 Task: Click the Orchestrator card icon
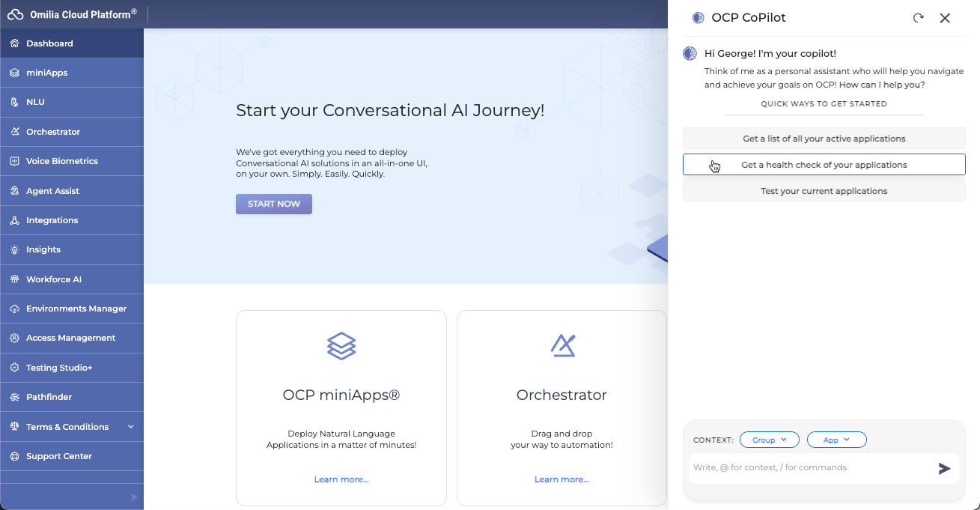click(562, 346)
